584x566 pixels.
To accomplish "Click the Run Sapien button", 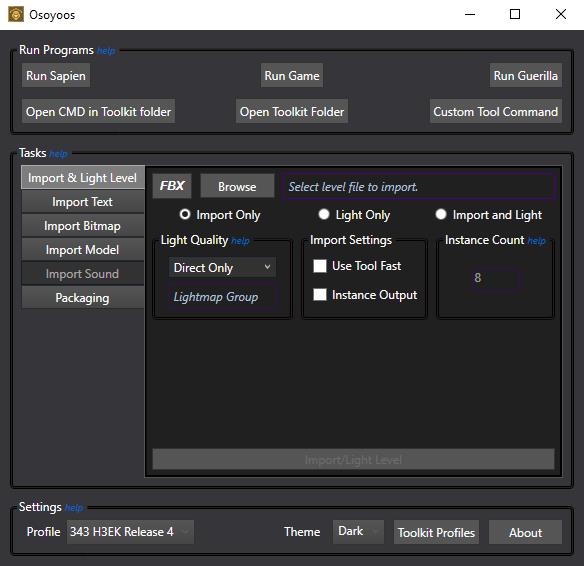I will click(56, 76).
